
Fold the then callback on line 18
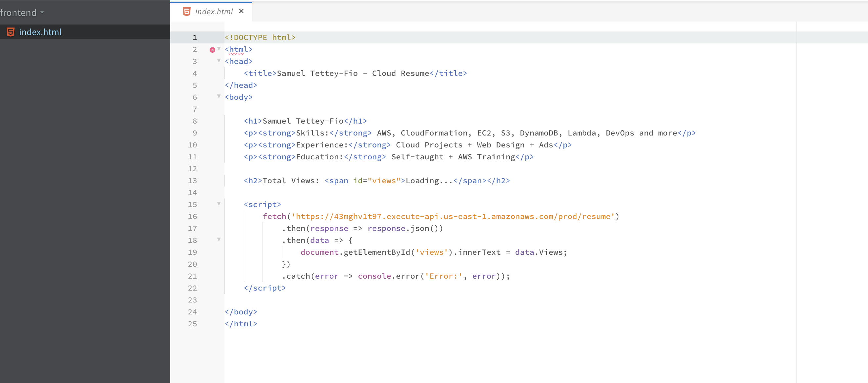[x=219, y=239]
